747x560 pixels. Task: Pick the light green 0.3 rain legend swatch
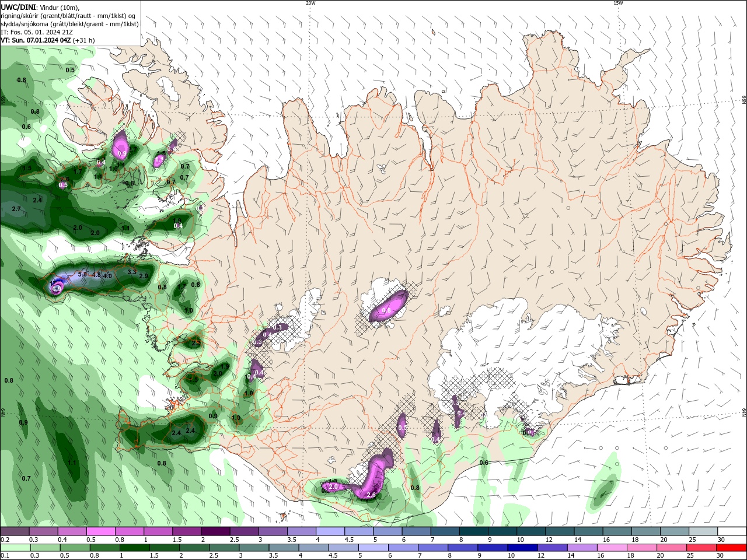[x=46, y=548]
